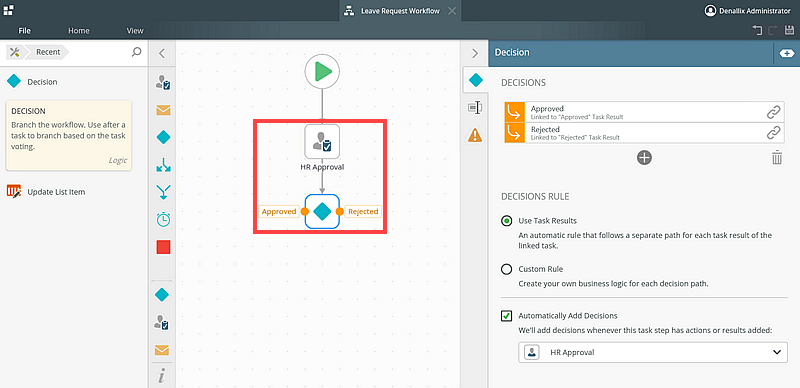Select the HR Approval task step

(x=322, y=141)
